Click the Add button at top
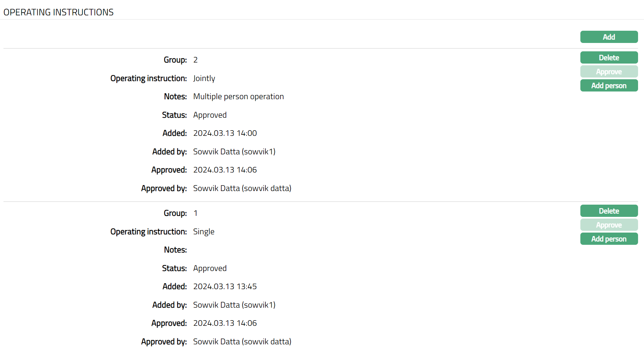Viewport: 644px width, 352px height. click(x=609, y=37)
